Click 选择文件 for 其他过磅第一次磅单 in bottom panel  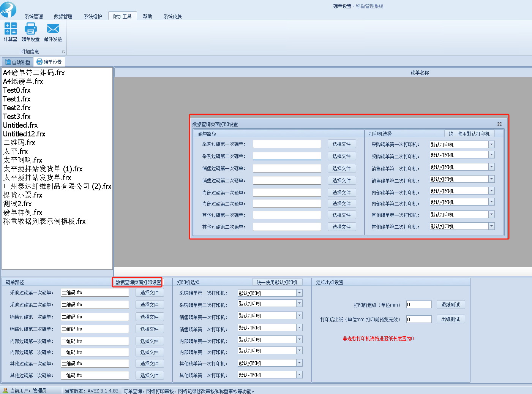point(150,364)
